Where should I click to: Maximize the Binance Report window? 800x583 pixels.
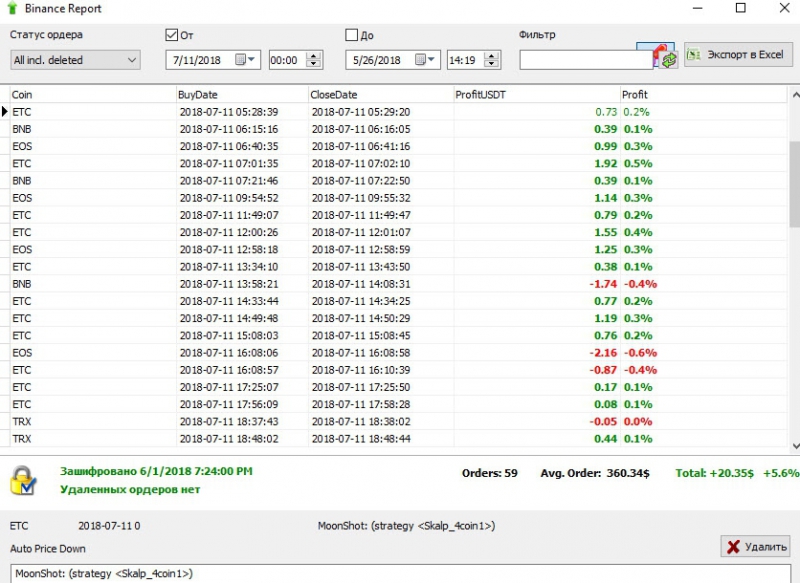pyautogui.click(x=741, y=8)
